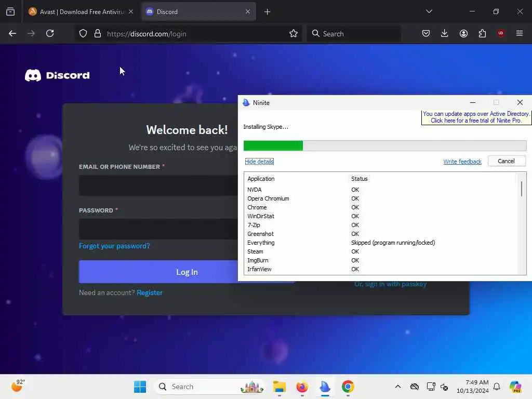Close the Avast tab
The width and height of the screenshot is (532, 399).
pos(131,11)
